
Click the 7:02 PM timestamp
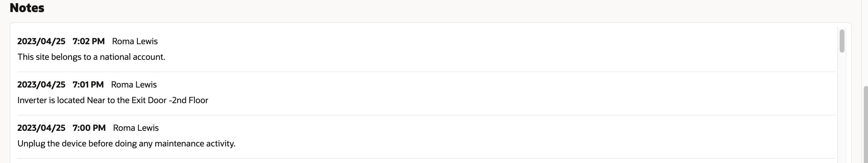(89, 41)
